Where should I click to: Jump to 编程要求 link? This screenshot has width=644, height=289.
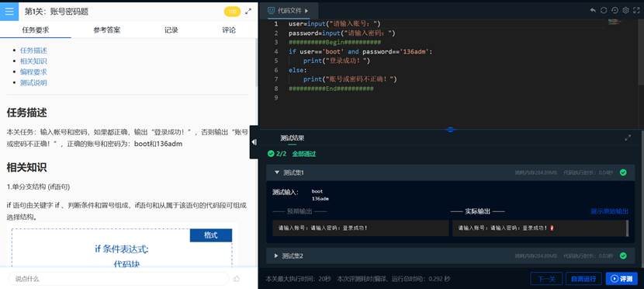[33, 72]
